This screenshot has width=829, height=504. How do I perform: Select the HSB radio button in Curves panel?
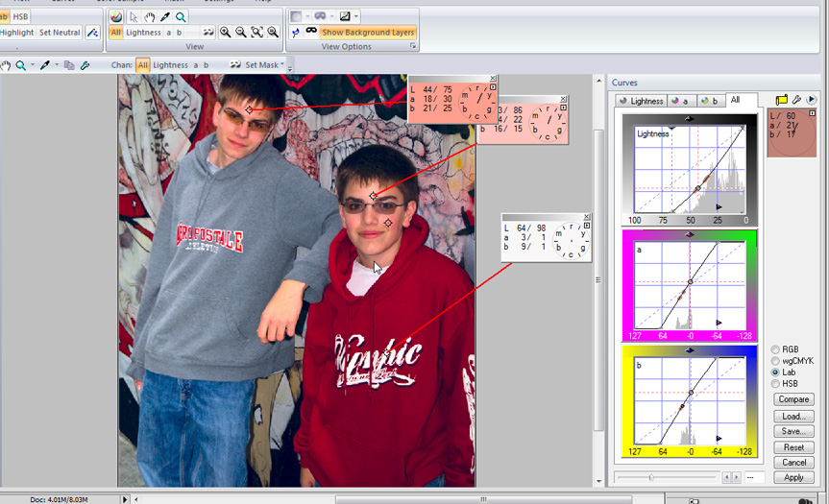coord(775,384)
